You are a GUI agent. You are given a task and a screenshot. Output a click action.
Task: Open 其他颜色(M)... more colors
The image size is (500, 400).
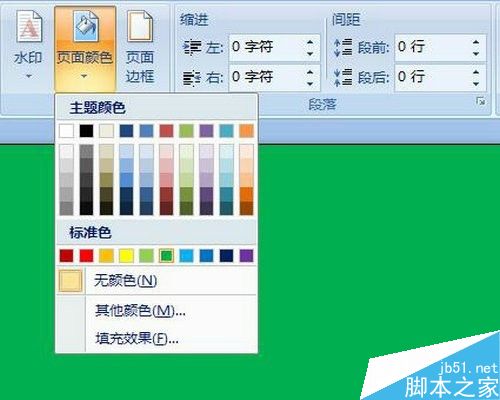coord(157,311)
